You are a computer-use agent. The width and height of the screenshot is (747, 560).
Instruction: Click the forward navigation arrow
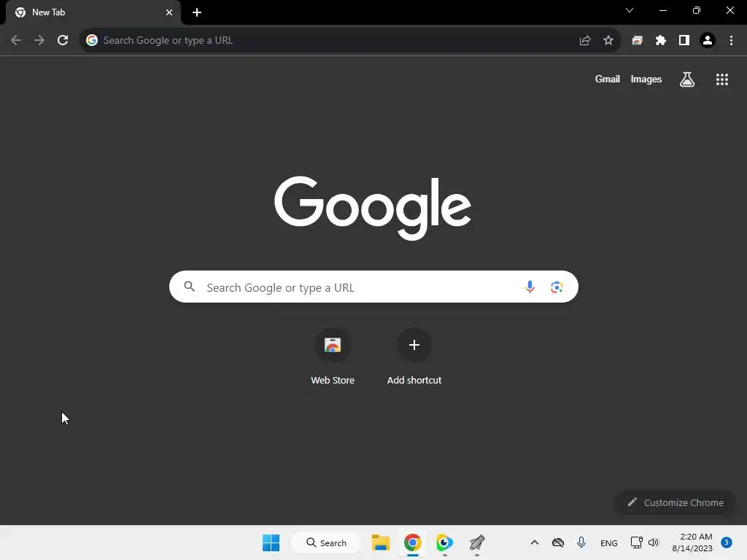click(x=39, y=41)
